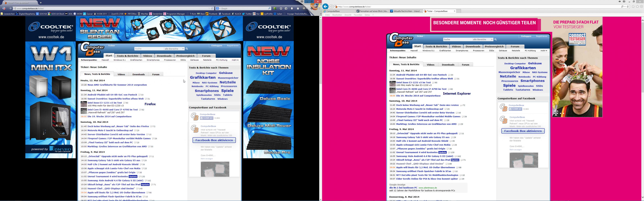This screenshot has width=644, height=201.
Task: Open 'Neue AMD-Grafikkarte für Sommer 2014' article link
Action: (x=117, y=85)
